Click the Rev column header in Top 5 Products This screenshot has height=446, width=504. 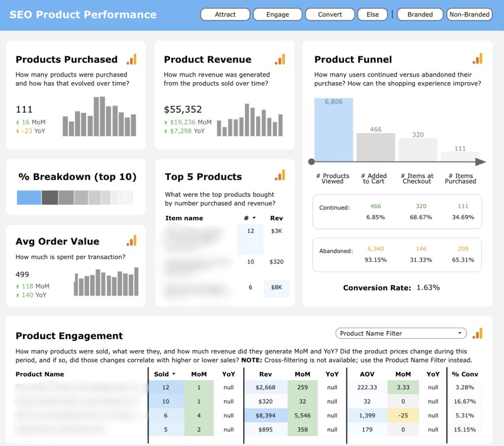(277, 218)
